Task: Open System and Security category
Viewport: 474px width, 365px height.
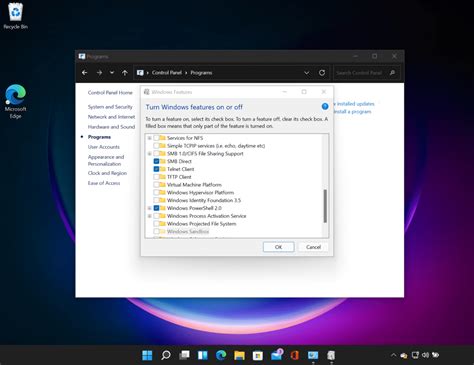Action: click(110, 107)
